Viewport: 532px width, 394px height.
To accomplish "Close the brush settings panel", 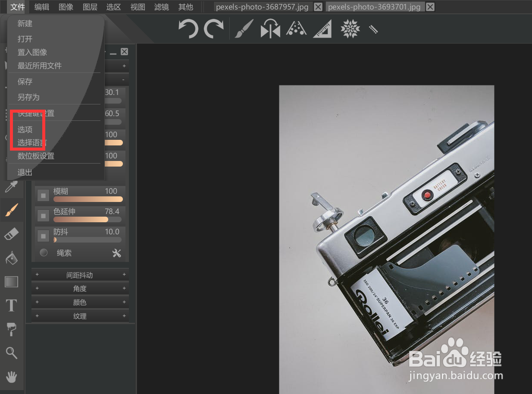I will click(x=124, y=52).
